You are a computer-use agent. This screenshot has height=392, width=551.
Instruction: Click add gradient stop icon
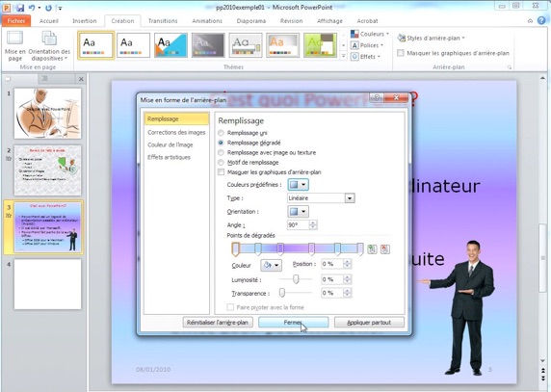[372, 249]
